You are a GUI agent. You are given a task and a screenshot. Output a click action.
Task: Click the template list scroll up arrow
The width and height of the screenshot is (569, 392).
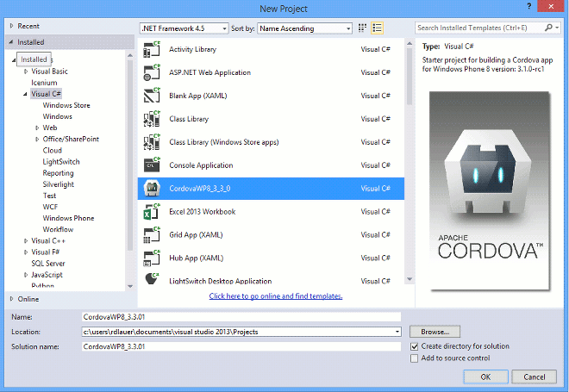point(410,43)
